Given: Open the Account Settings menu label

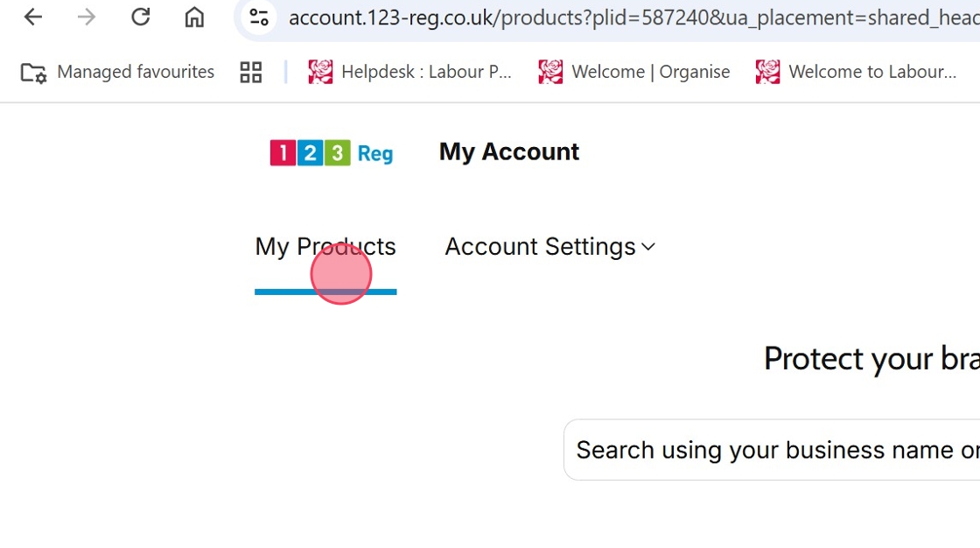Looking at the screenshot, I should [x=540, y=247].
